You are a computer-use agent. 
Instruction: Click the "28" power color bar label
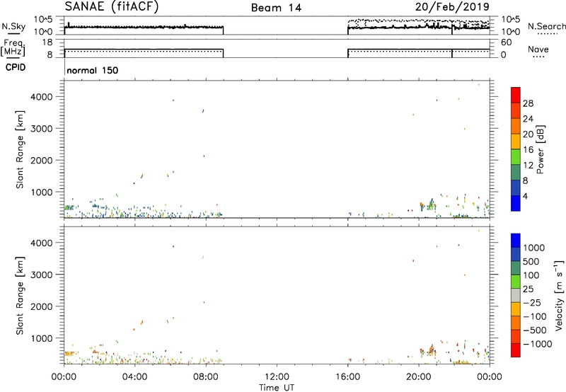click(x=528, y=103)
